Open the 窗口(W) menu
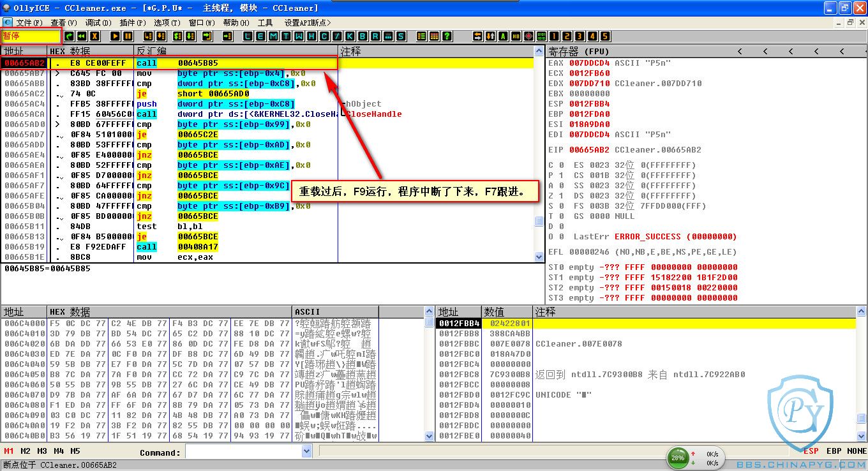The width and height of the screenshot is (868, 471). click(202, 23)
